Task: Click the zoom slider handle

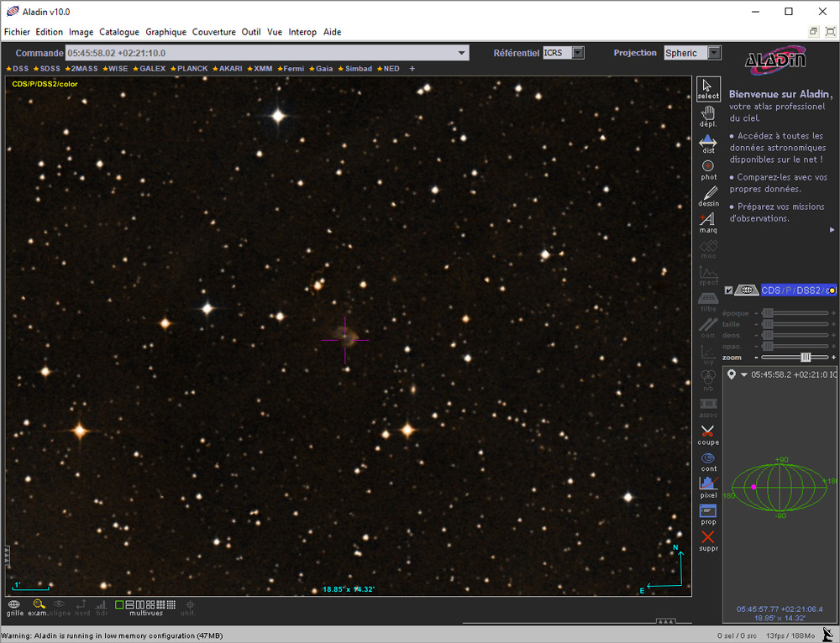Action: point(806,357)
